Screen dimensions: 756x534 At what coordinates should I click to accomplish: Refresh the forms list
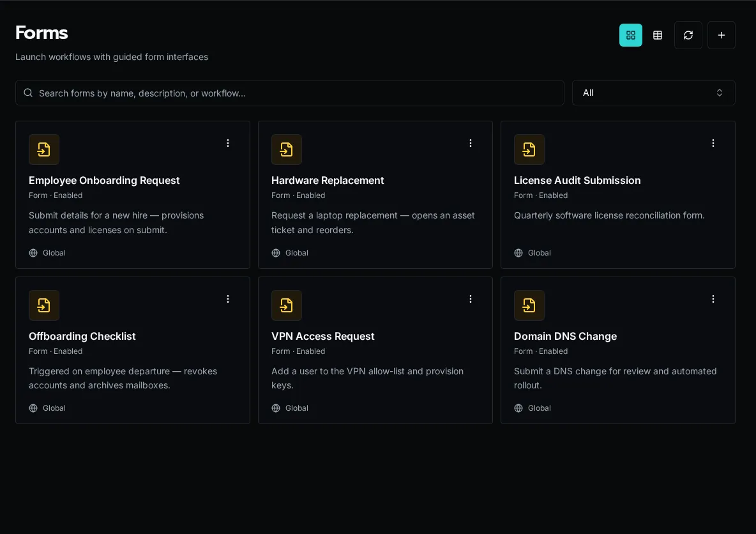coord(688,35)
